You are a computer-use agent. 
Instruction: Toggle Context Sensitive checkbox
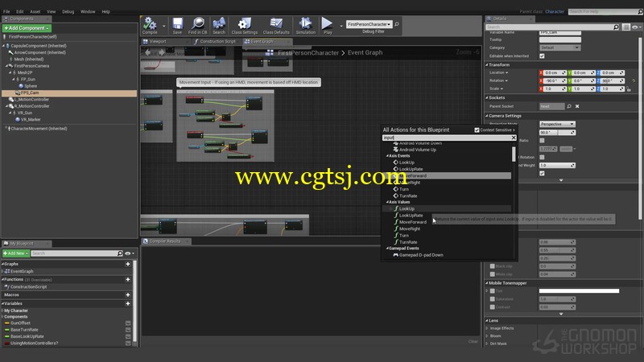click(477, 130)
